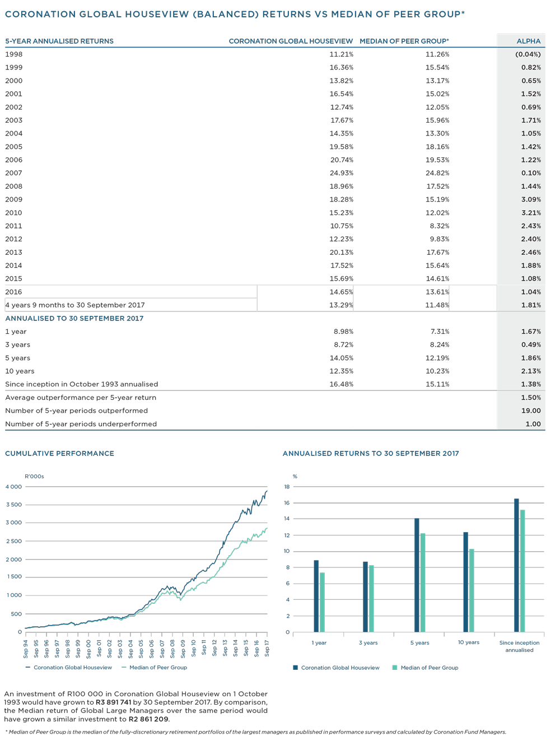Screen dimensions: 560x741
Task: Click the Coronation Global Houseview legend line under cumulative chart
Action: [x=28, y=668]
